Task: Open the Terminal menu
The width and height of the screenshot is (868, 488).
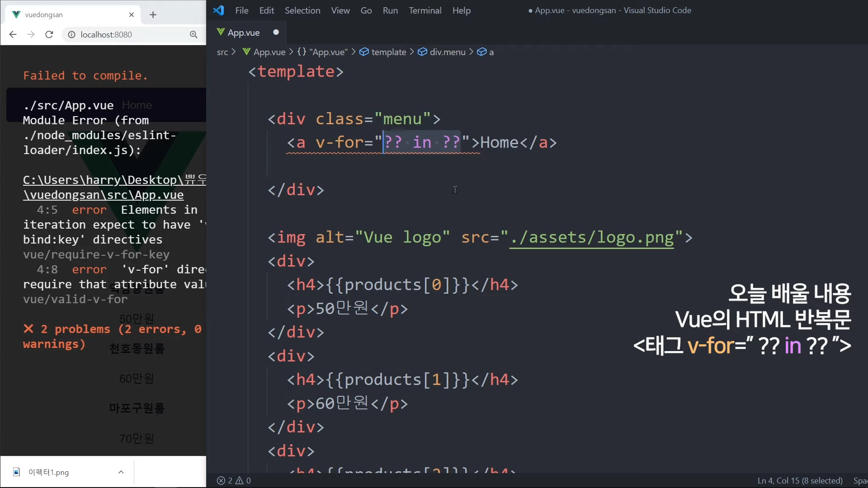Action: 425,10
